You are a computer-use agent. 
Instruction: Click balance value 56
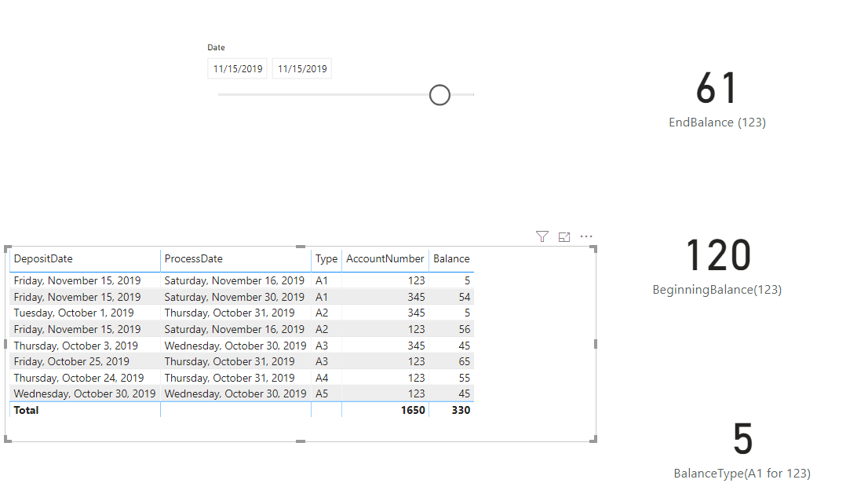coord(465,329)
